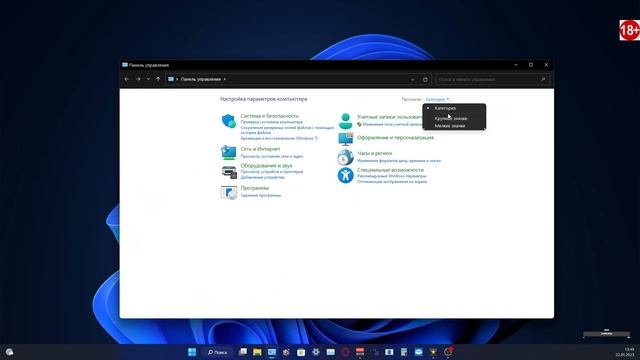Open the Часы и регион clock icon
Image resolution: width=640 pixels, height=360 pixels.
[345, 157]
